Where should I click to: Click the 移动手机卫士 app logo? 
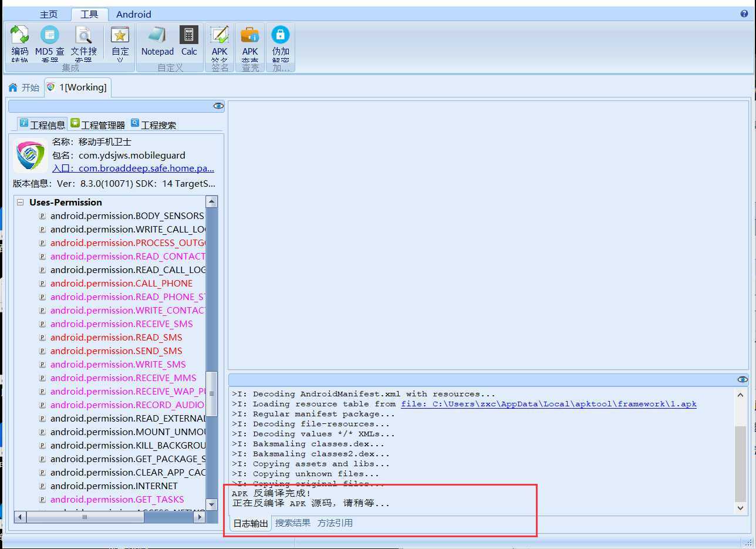(x=30, y=156)
